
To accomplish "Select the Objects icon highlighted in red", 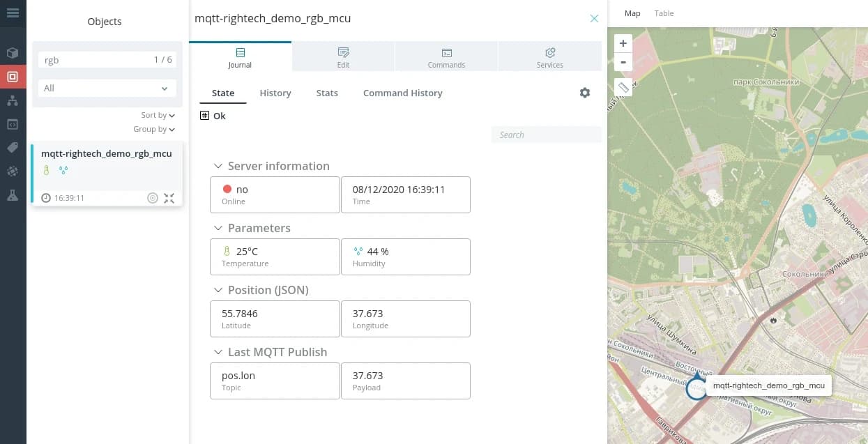I will [x=13, y=77].
